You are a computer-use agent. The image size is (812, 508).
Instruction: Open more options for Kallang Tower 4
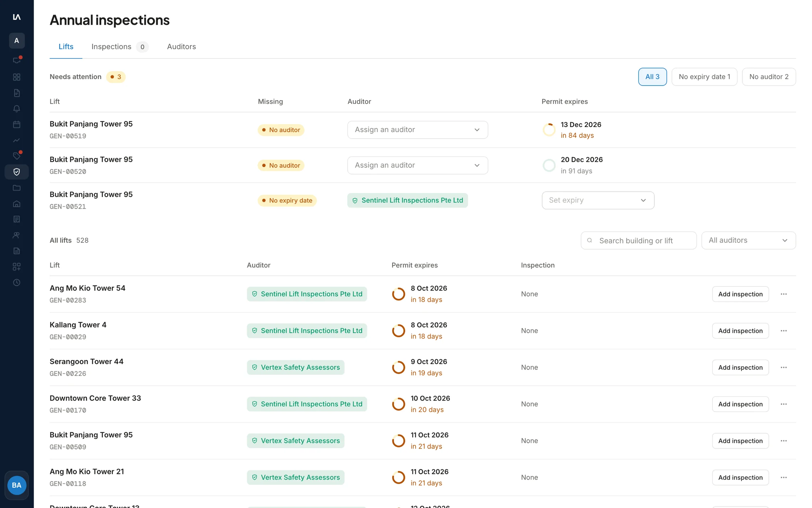[783, 331]
